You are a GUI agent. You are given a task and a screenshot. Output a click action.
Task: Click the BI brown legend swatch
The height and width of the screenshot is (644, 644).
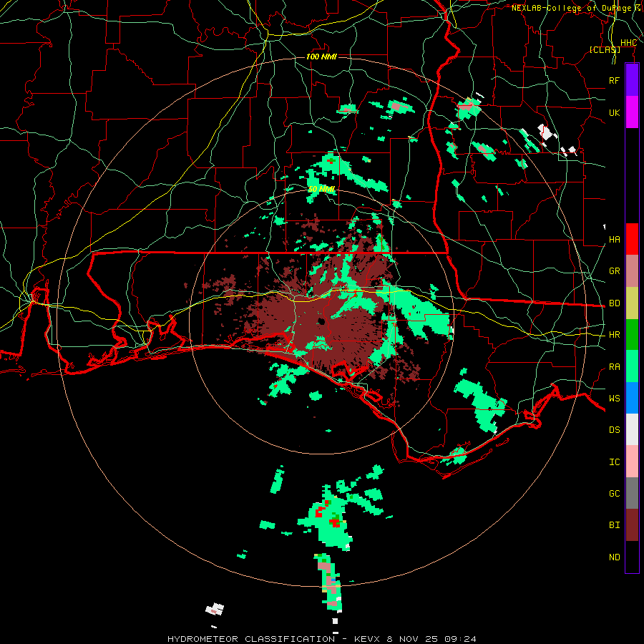click(632, 525)
